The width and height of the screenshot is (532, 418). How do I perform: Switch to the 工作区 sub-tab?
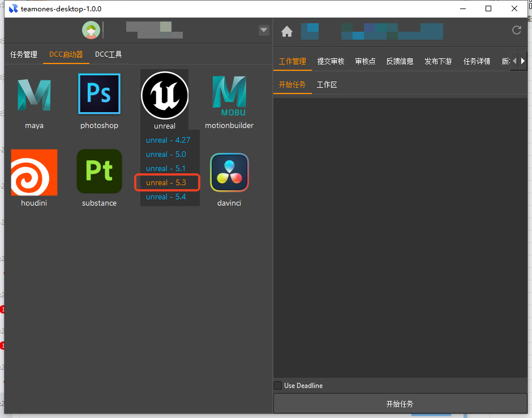click(x=327, y=85)
